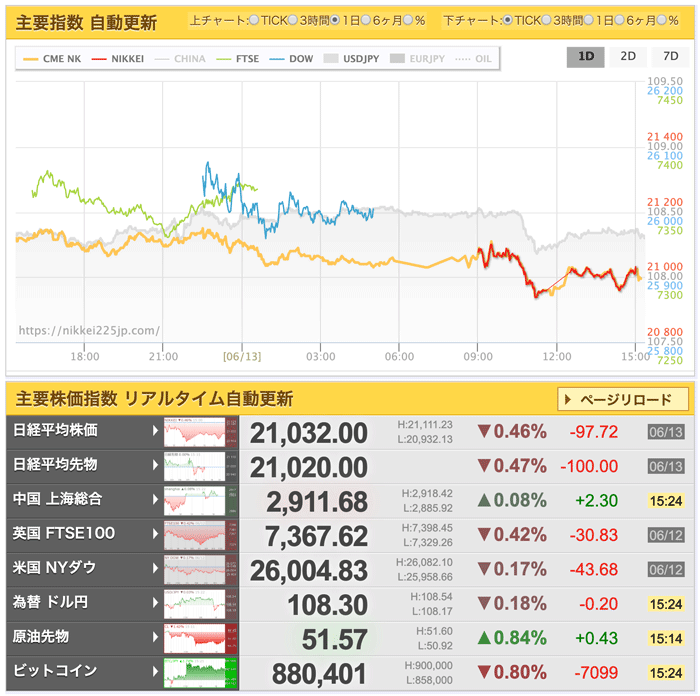The height and width of the screenshot is (696, 700).
Task: Open the 為替 ドル円 mini chart thumbnail
Action: (201, 603)
